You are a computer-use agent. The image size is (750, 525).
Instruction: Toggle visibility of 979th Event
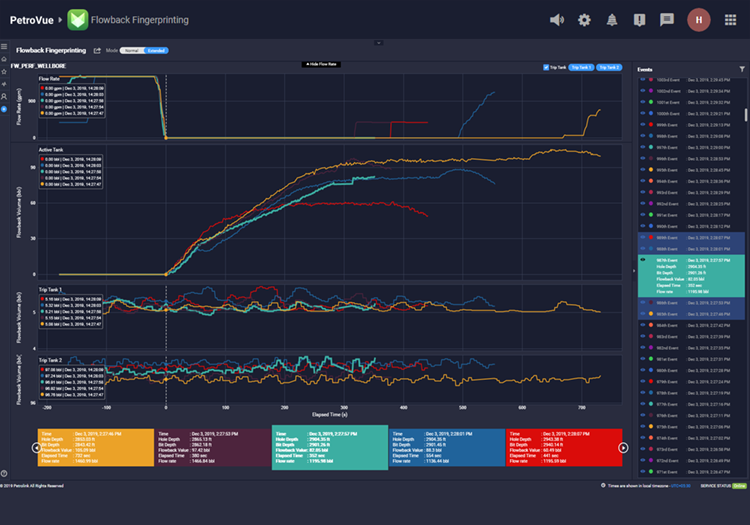pos(643,382)
